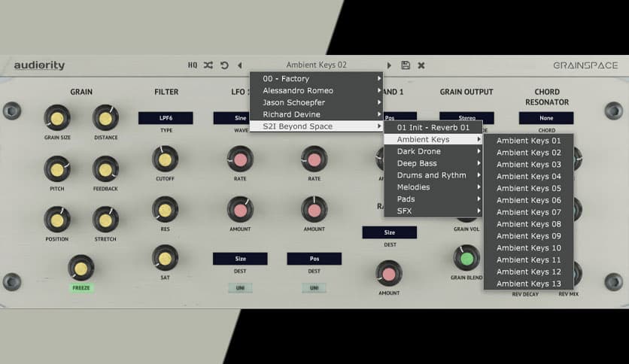
Task: Select 01 Init - Reverb 01 preset
Action: pyautogui.click(x=433, y=128)
